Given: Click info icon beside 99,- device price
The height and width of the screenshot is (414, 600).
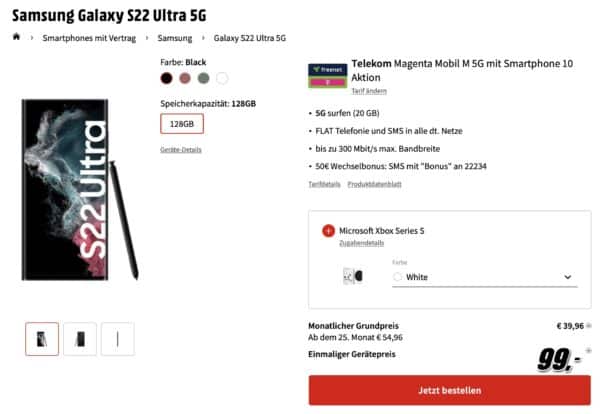Looking at the screenshot, I should [588, 350].
